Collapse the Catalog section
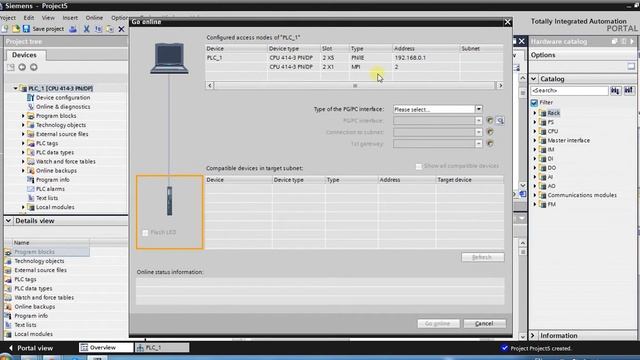This screenshot has height=360, width=640. click(534, 78)
